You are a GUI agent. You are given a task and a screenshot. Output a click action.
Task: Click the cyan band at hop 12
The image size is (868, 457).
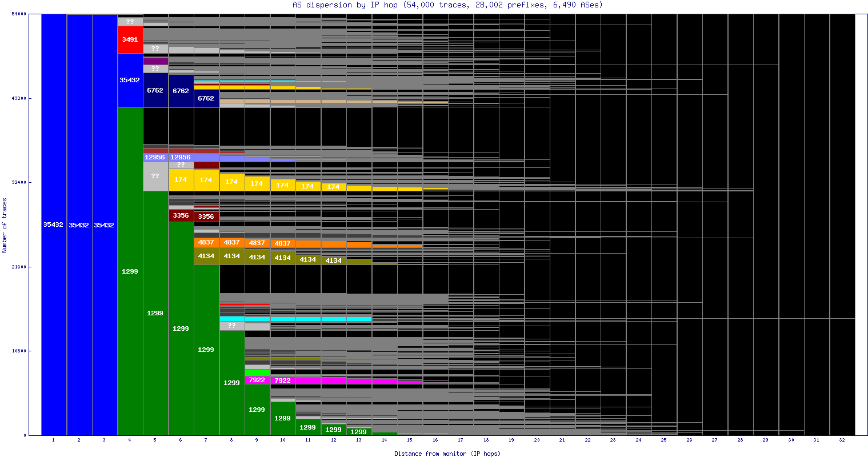click(334, 319)
